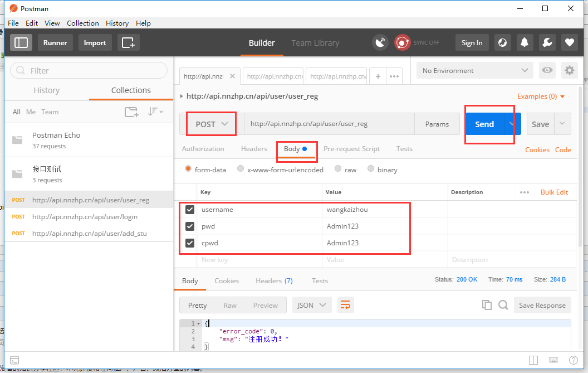
Task: Close the first http://api.nnzl request tab
Action: pyautogui.click(x=233, y=76)
